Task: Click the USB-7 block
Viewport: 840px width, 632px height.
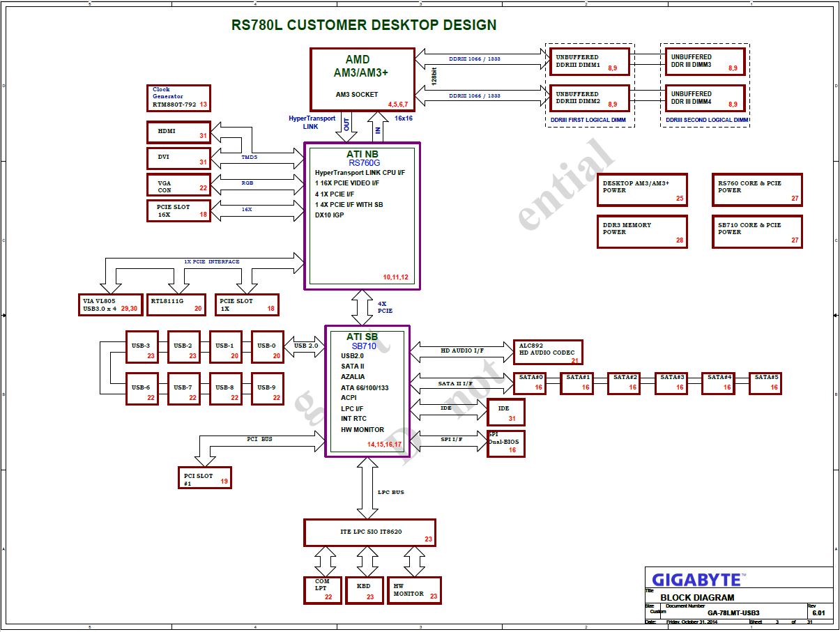Action: coord(184,389)
